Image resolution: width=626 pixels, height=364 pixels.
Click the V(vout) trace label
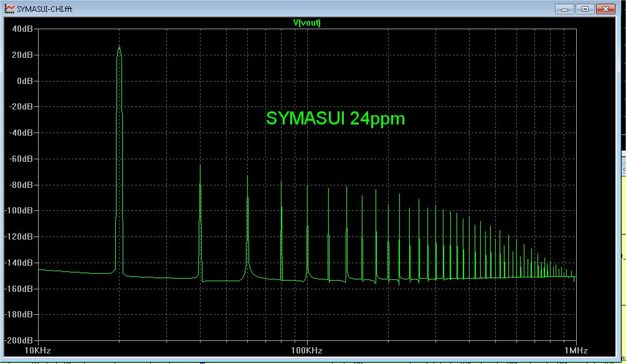306,23
